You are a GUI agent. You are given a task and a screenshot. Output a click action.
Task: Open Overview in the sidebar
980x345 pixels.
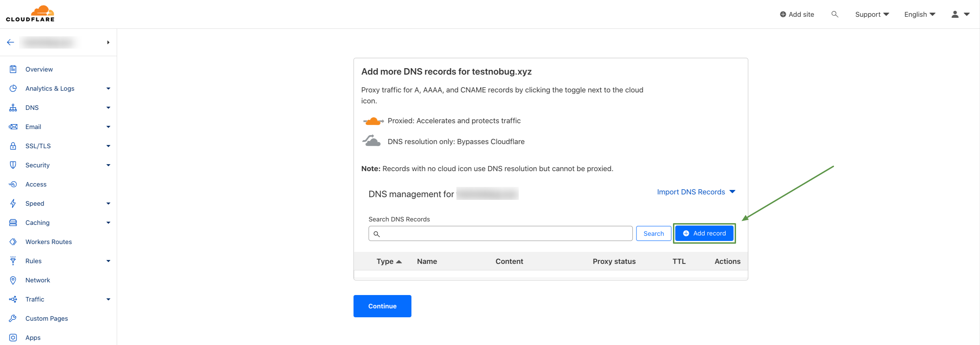point(39,69)
